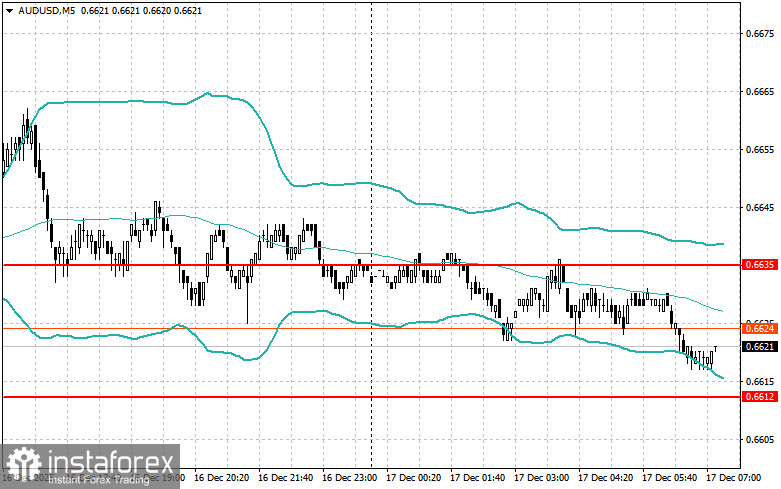Screen dimensions: 781x489
Task: Click the 17 Dec 03:00 time label
Action: tap(541, 478)
